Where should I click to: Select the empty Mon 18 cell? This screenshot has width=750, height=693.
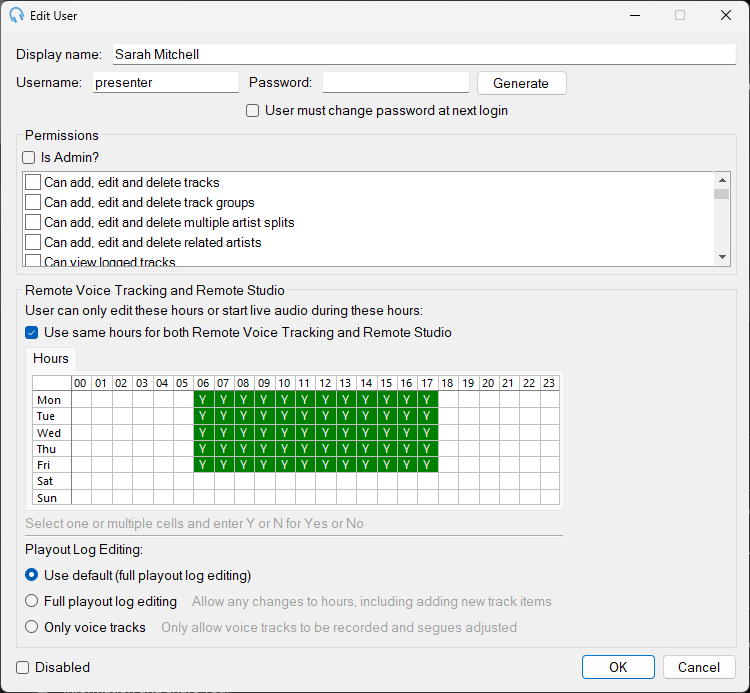point(448,400)
